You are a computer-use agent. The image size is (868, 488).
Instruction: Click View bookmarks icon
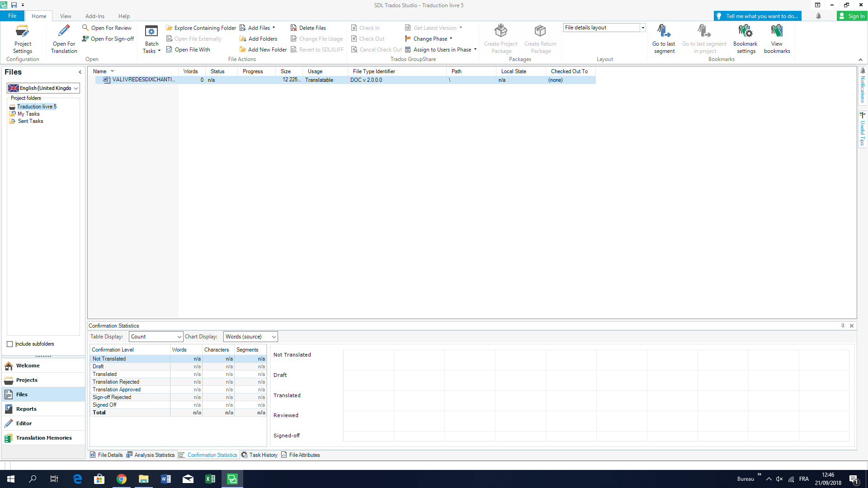[x=777, y=32]
